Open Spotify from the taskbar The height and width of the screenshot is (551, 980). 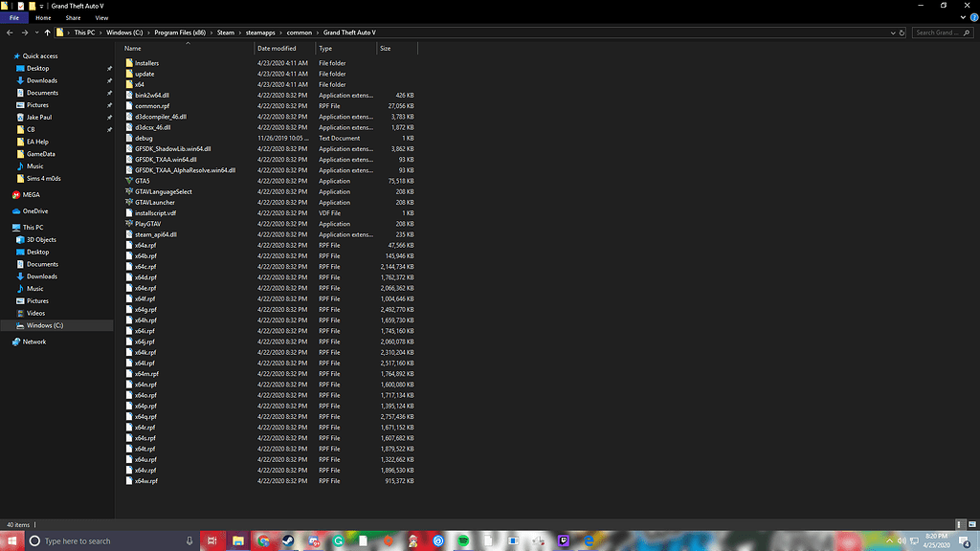click(463, 540)
